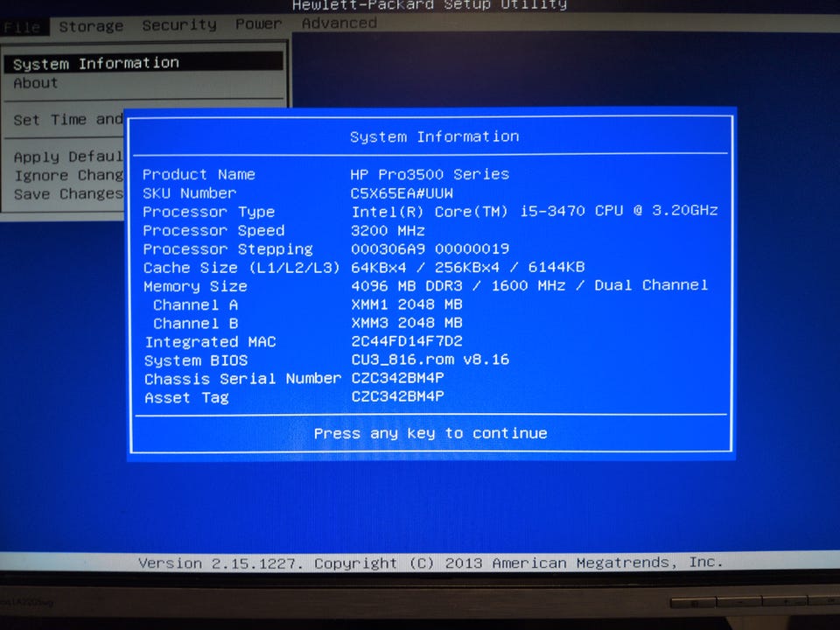Choose the Ignore Changes entry

point(68,175)
